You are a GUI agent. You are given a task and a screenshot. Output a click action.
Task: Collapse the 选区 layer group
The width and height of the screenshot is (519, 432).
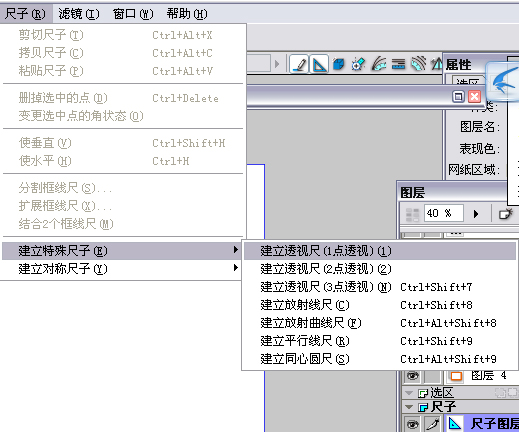tap(409, 393)
